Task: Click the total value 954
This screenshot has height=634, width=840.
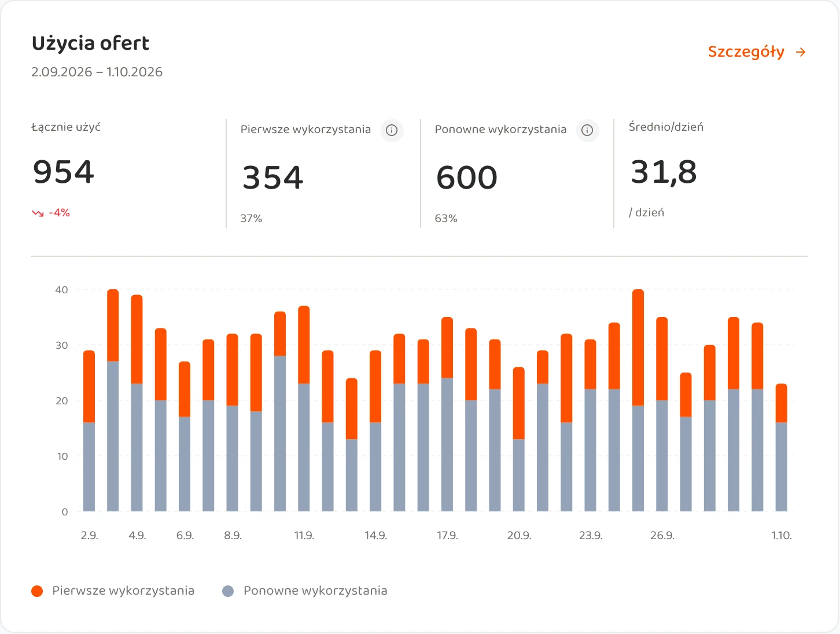Action: 64,172
